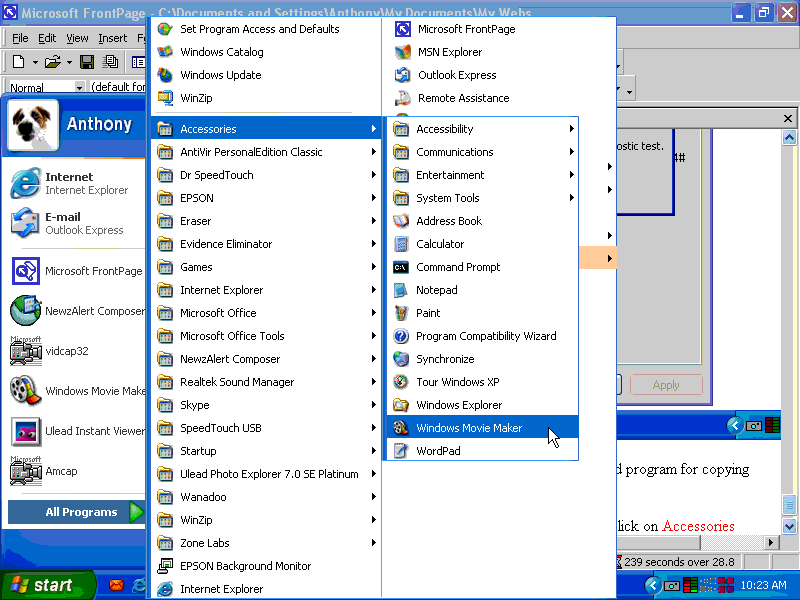Expand the Games program group
The width and height of the screenshot is (800, 600).
point(266,267)
